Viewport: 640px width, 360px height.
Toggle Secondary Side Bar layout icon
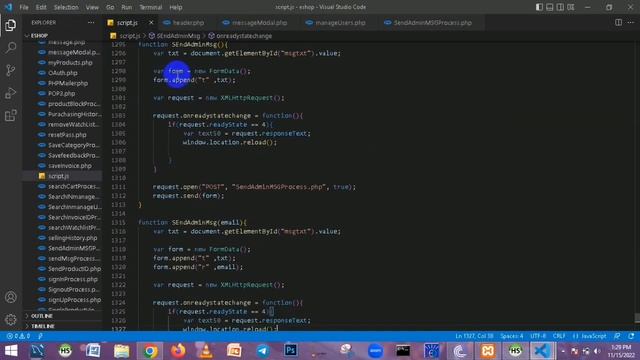click(560, 7)
